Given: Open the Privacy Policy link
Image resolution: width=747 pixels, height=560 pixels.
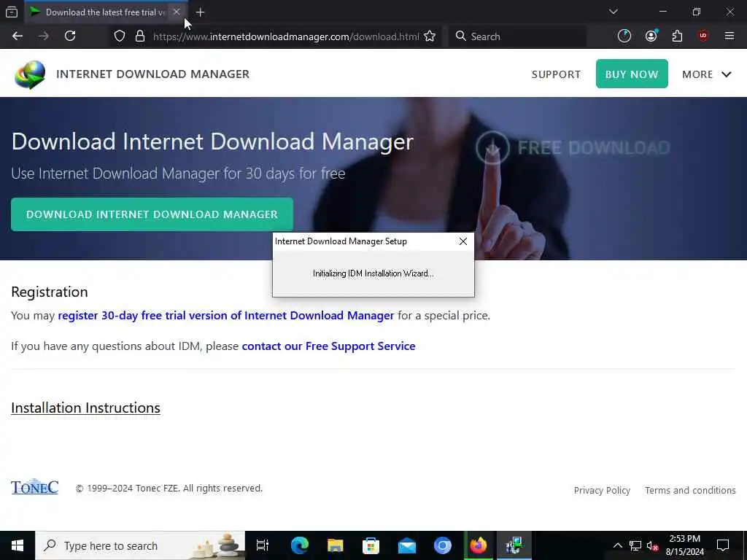Looking at the screenshot, I should 602,491.
